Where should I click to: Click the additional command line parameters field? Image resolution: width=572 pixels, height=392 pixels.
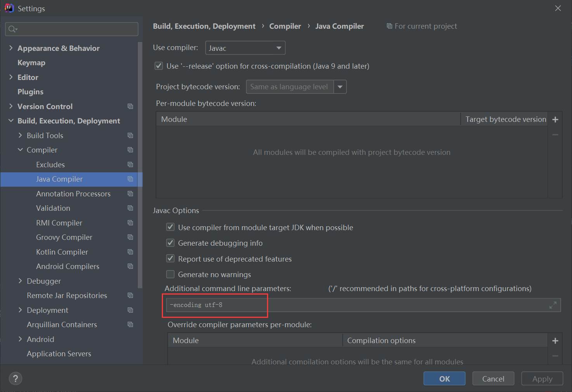(x=363, y=305)
